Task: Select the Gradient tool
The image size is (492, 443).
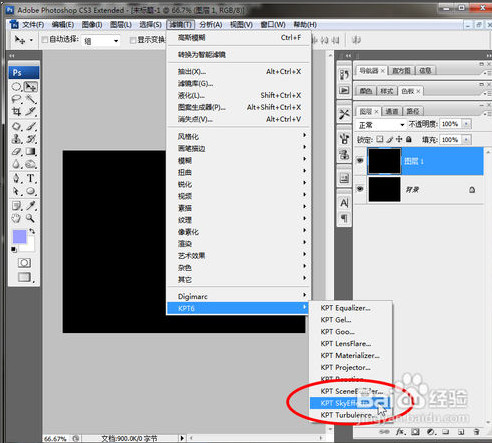Action: [31, 152]
